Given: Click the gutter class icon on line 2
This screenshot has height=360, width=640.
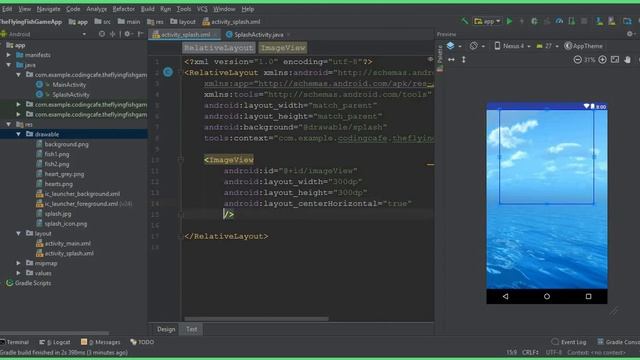Looking at the screenshot, I should tap(168, 72).
